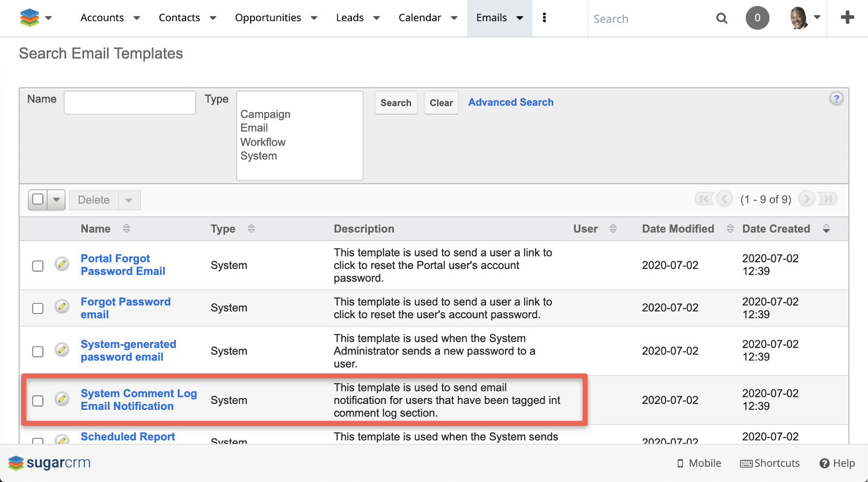The height and width of the screenshot is (482, 868).
Task: Click the quick create plus icon
Action: click(847, 18)
